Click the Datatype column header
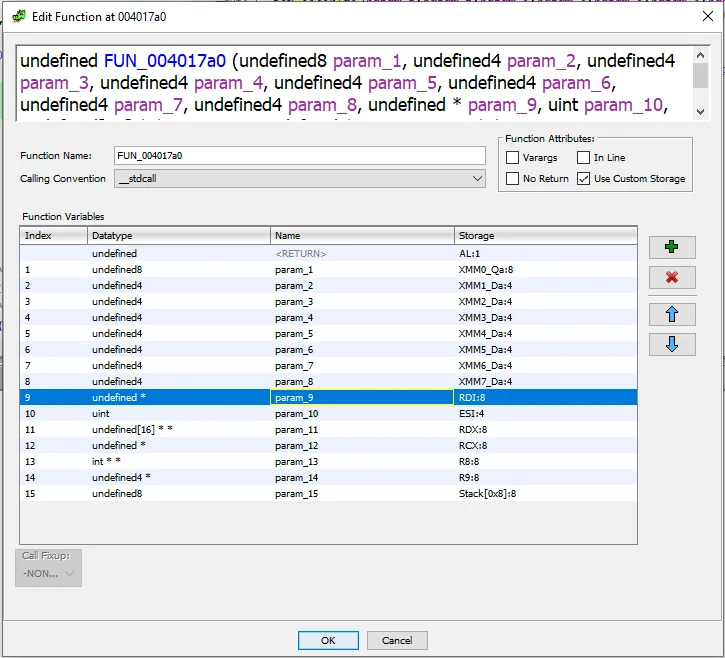The height and width of the screenshot is (658, 725). tap(178, 235)
